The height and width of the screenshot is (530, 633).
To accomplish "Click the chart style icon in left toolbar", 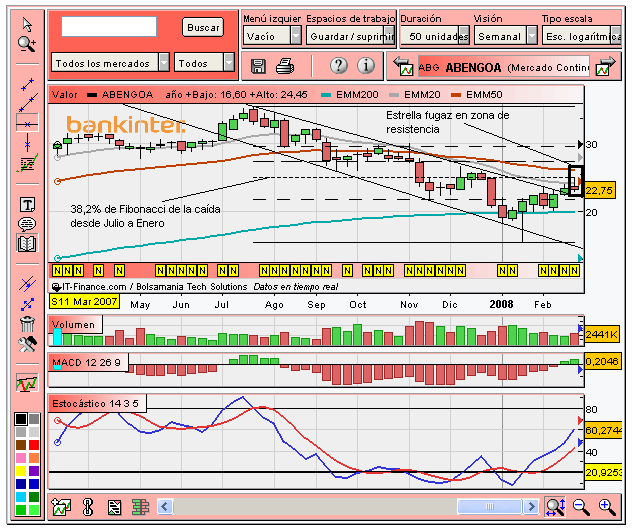I will (x=27, y=383).
